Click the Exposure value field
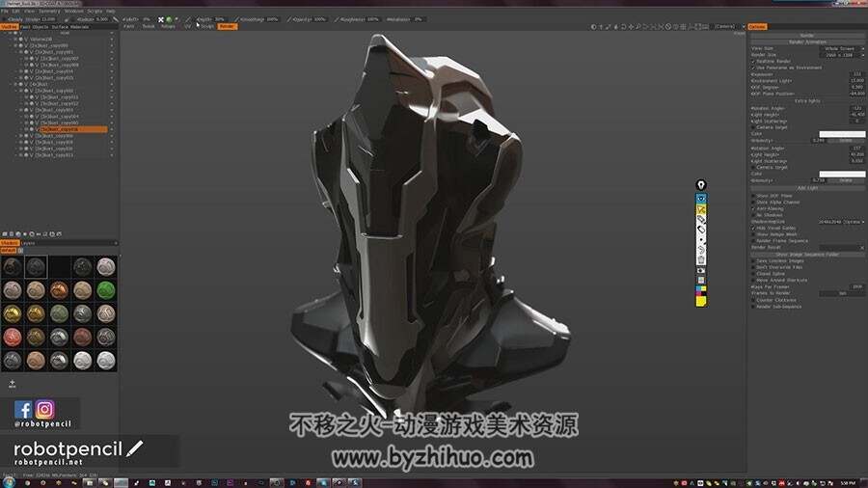Viewport: 868px width, 488px height. (857, 74)
